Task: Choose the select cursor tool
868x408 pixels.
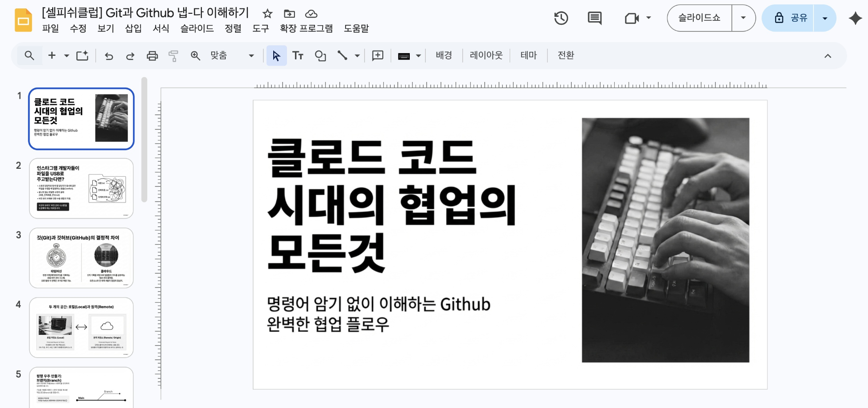Action: click(x=276, y=56)
